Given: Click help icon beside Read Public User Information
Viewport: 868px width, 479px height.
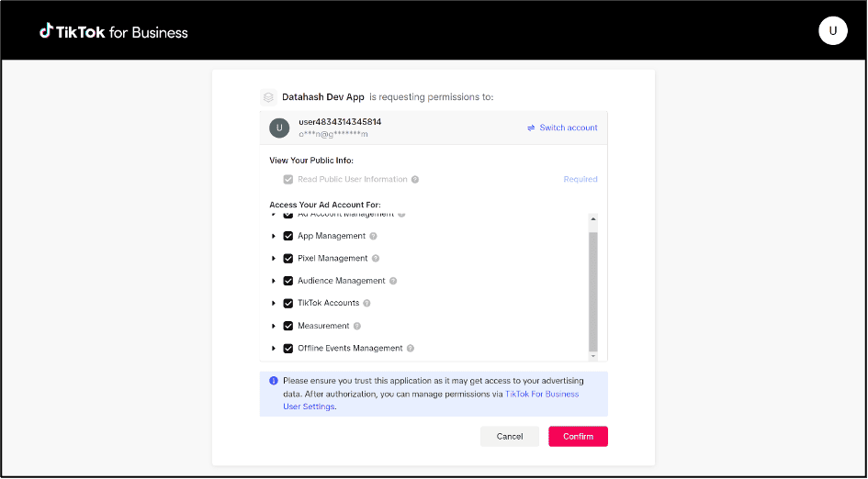Looking at the screenshot, I should click(415, 180).
